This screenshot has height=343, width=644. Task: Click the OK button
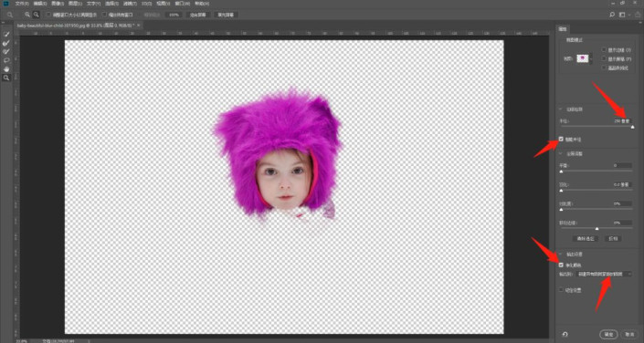[608, 335]
